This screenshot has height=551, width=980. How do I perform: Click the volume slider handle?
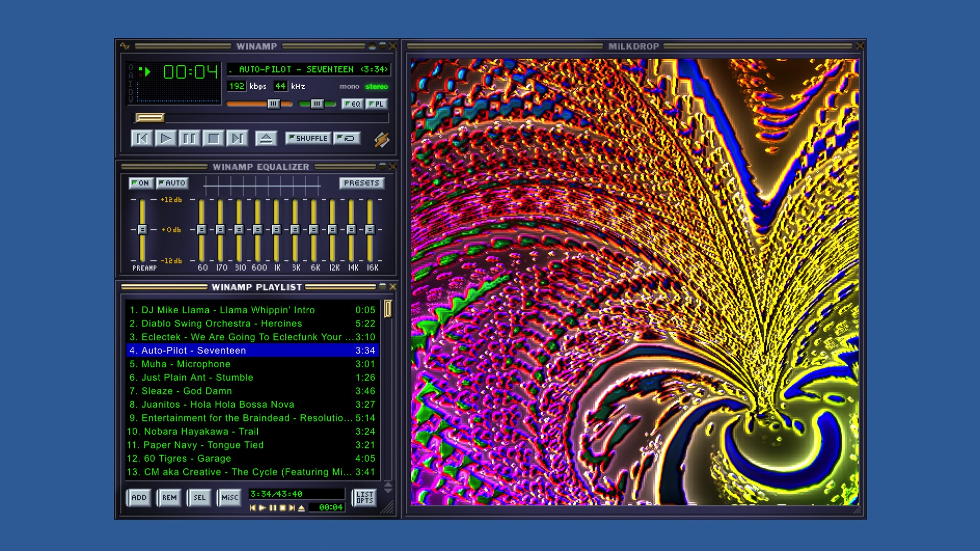point(274,104)
